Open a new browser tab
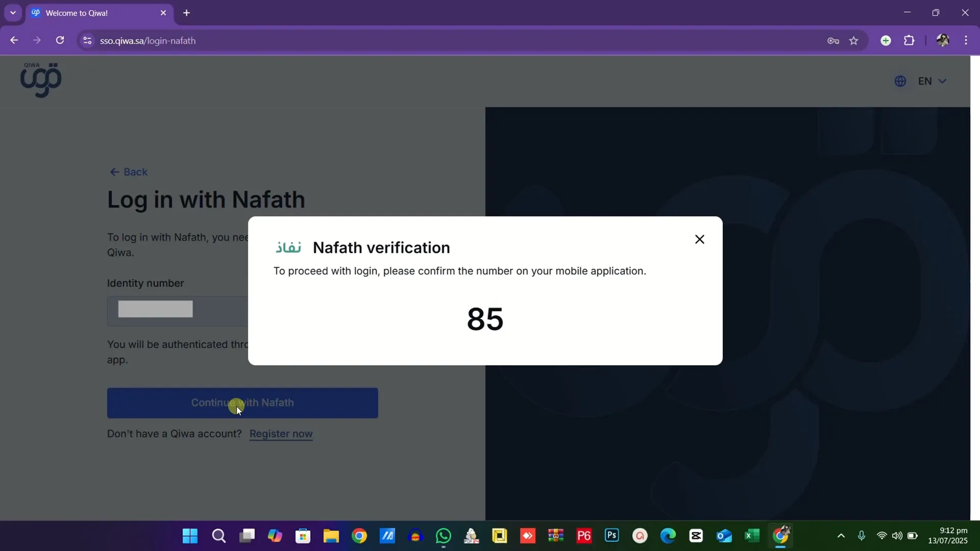Image resolution: width=980 pixels, height=551 pixels. (x=186, y=13)
